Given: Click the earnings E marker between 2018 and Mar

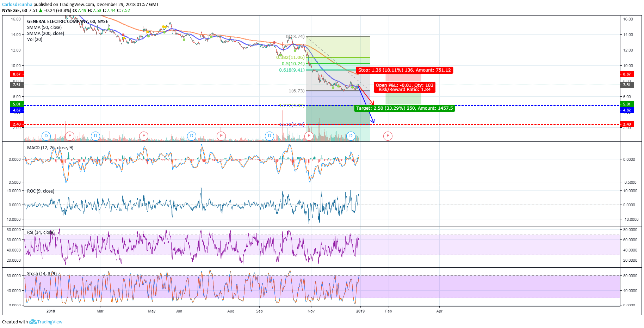Looking at the screenshot, I should tap(70, 136).
